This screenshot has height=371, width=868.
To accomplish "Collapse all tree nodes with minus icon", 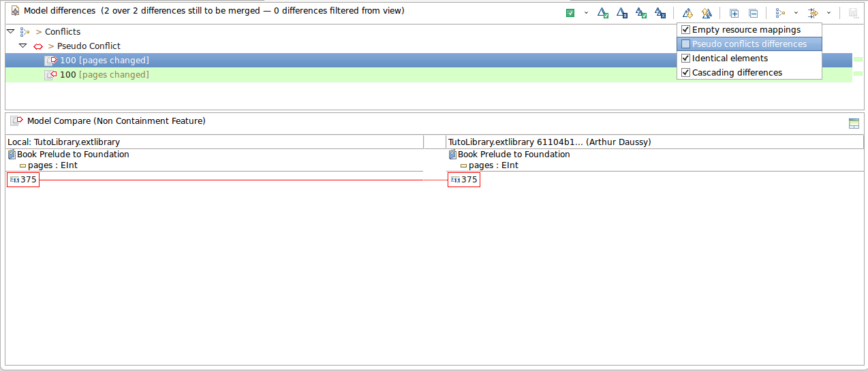I will coord(753,13).
